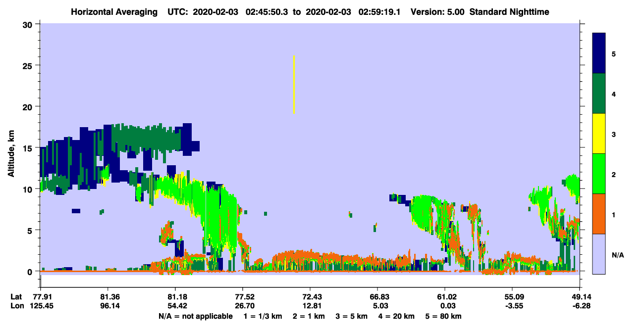The height and width of the screenshot is (330, 644).
Task: Click latitude value 81.18
Action: (175, 297)
